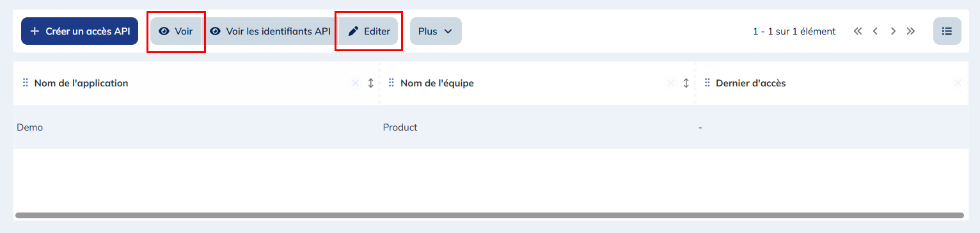The image size is (980, 233).
Task: Click the Editer pencil button
Action: 368,31
